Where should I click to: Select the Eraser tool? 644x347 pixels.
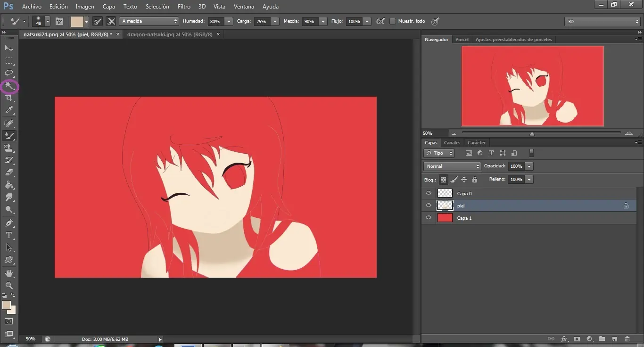pyautogui.click(x=9, y=173)
